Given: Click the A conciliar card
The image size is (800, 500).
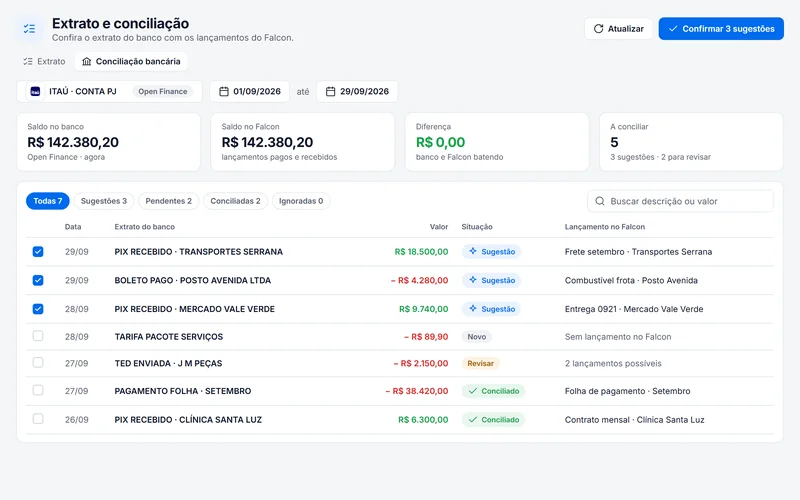Looking at the screenshot, I should [691, 142].
